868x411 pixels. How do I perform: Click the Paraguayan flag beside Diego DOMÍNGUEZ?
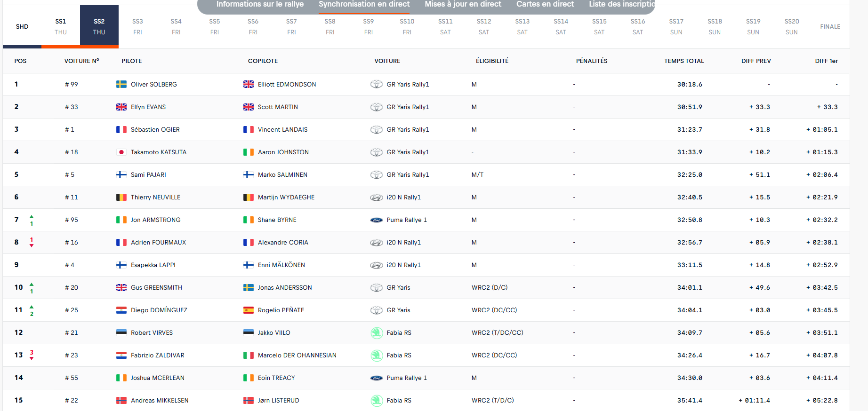coord(121,310)
